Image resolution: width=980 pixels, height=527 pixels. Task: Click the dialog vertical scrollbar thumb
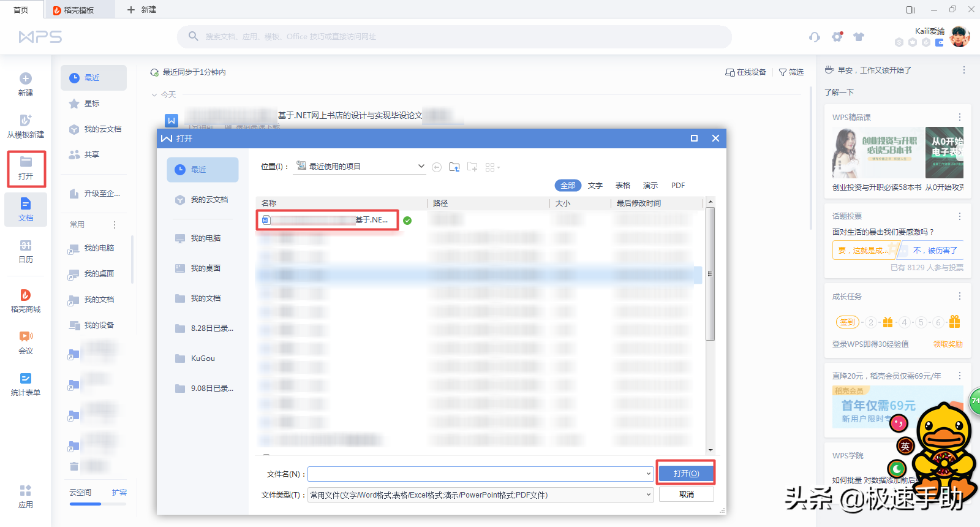[x=710, y=273]
